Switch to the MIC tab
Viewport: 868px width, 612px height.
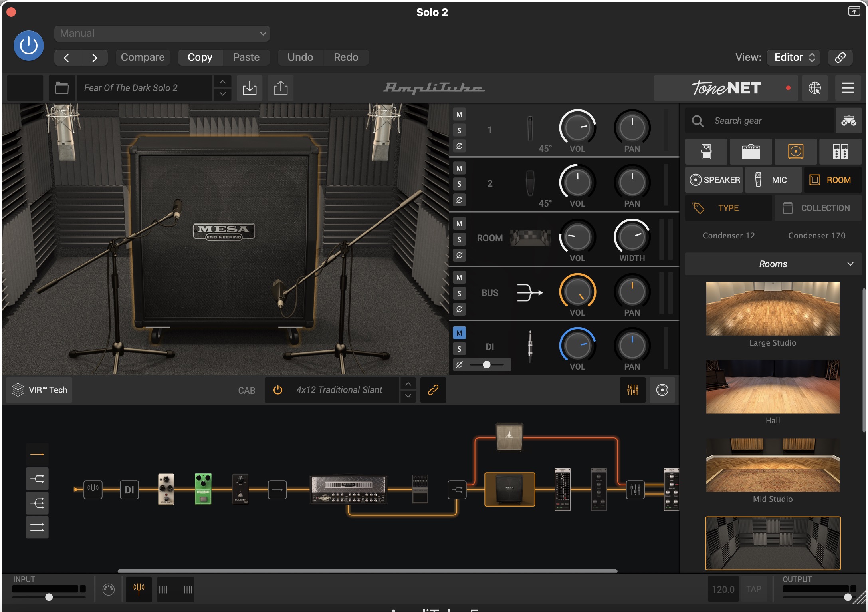coord(773,180)
